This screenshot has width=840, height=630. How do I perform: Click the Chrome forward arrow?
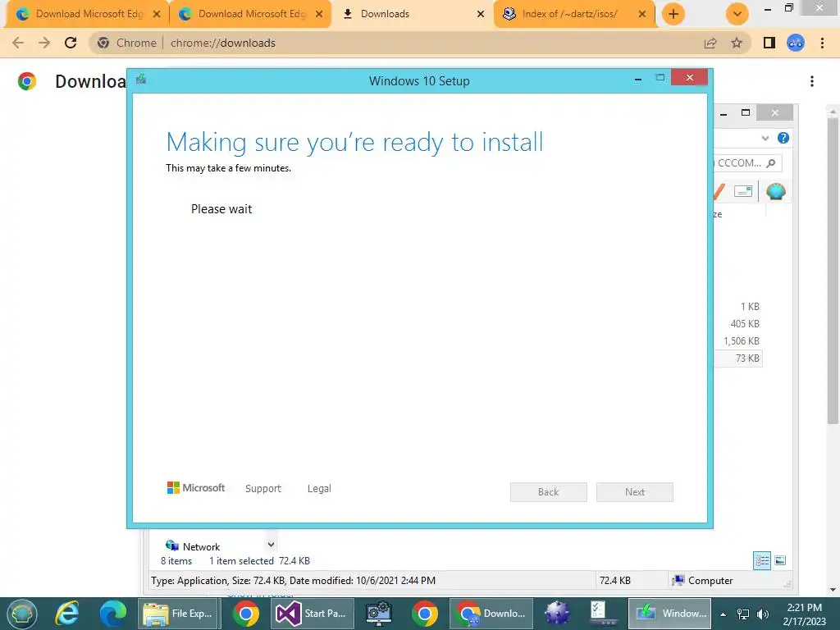click(x=44, y=43)
